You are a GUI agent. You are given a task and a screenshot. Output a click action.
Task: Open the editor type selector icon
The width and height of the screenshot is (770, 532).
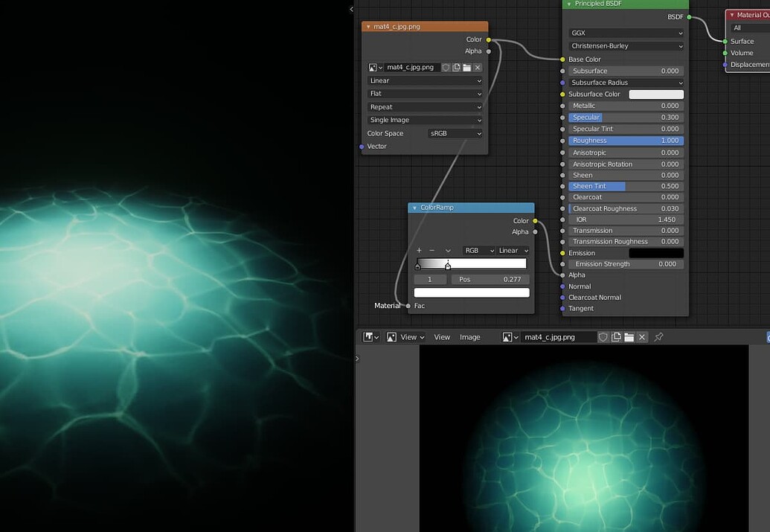tap(370, 336)
